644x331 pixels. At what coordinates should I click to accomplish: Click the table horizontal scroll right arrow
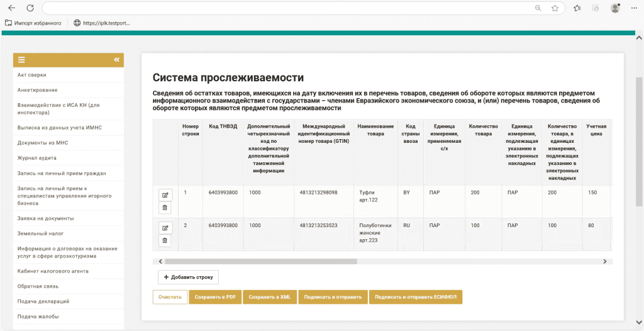coord(604,261)
